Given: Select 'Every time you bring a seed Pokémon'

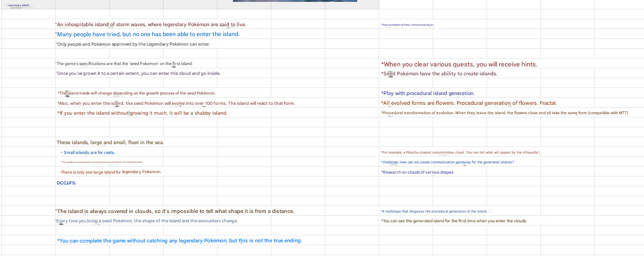Looking at the screenshot, I should coord(146,221).
